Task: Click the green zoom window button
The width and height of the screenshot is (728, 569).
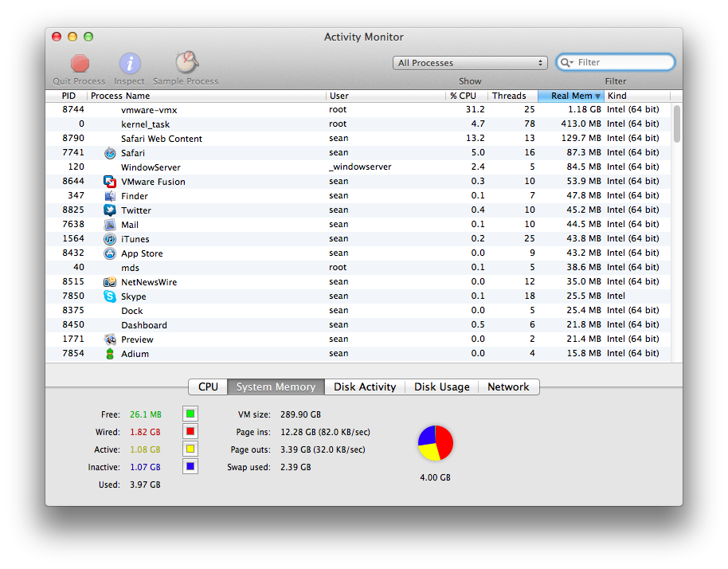Action: click(88, 37)
